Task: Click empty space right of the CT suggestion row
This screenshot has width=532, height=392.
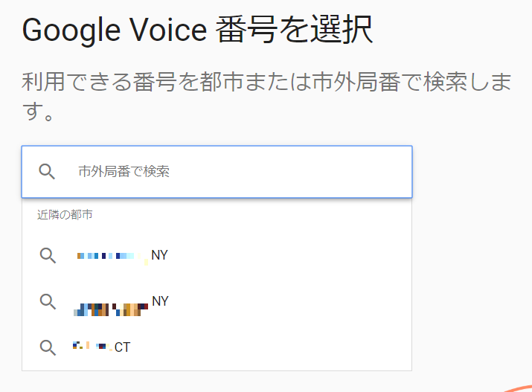Action: point(272,347)
